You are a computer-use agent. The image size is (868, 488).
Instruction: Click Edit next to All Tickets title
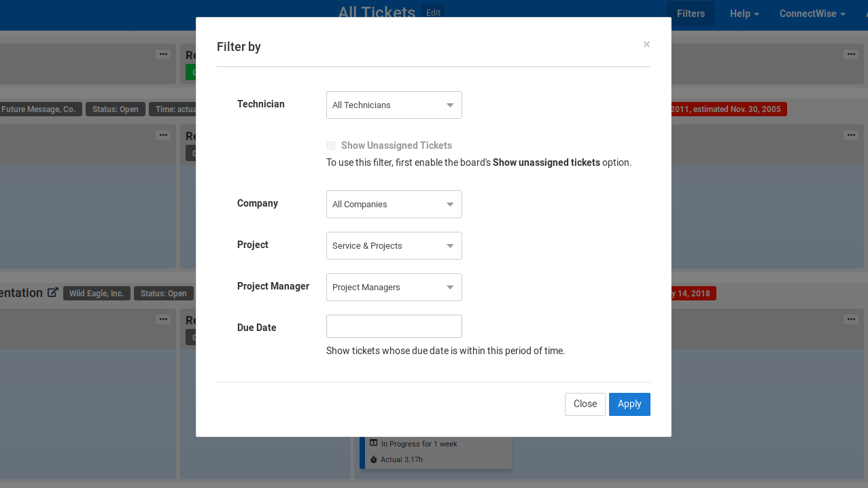coord(434,13)
